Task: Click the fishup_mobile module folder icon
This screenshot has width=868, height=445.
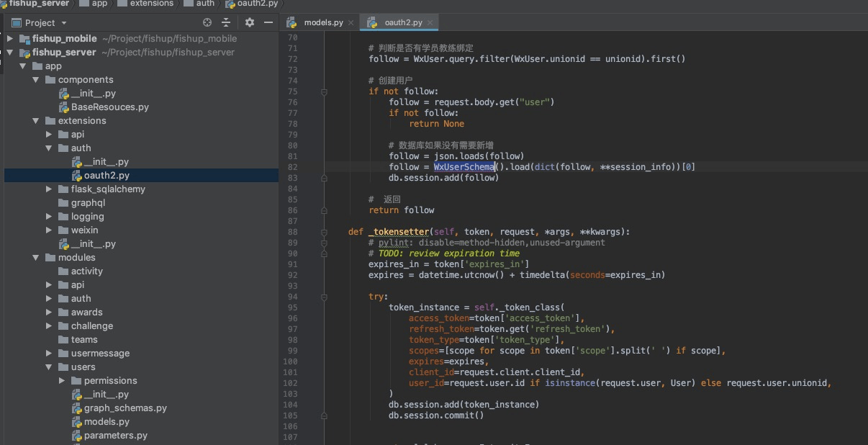Action: [x=24, y=38]
